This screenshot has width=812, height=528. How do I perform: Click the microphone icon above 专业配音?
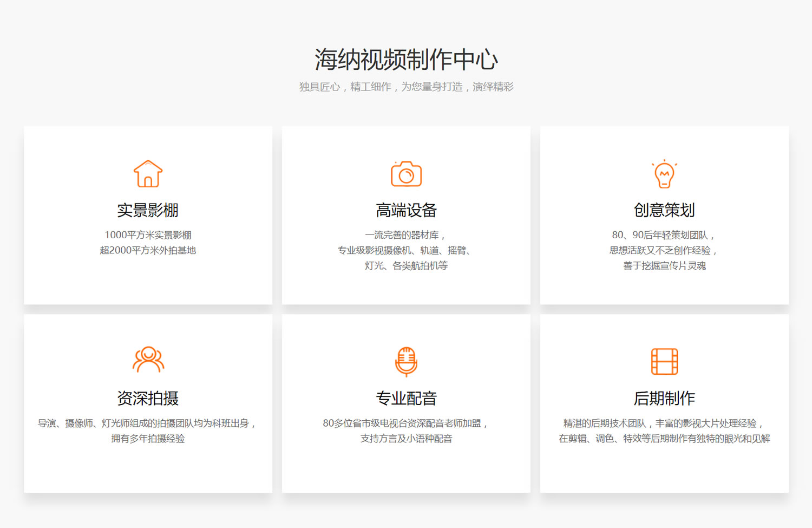tap(406, 362)
